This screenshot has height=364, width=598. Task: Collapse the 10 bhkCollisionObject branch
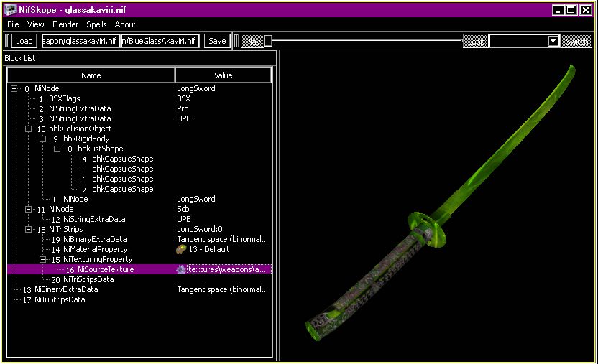point(29,129)
